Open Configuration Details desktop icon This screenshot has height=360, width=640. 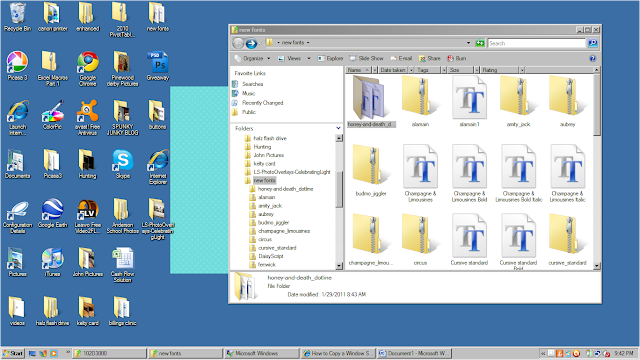(17, 216)
